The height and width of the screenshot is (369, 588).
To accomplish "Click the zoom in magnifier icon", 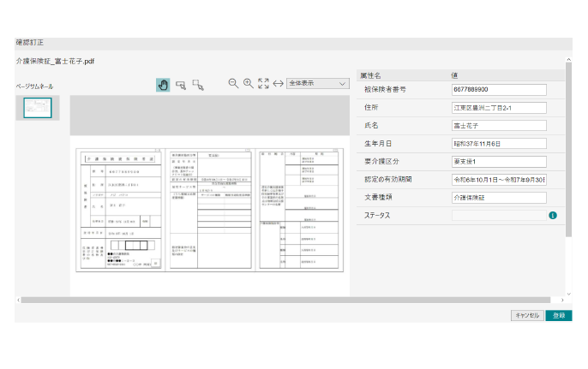I will (x=249, y=84).
